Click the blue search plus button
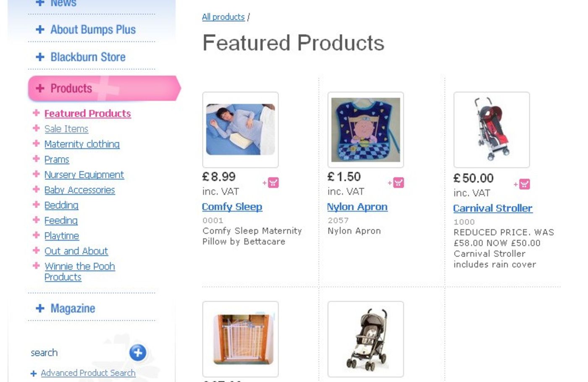 click(138, 353)
